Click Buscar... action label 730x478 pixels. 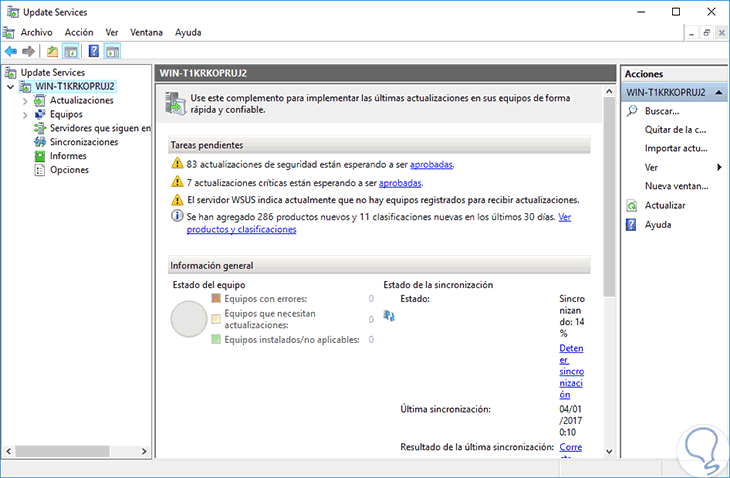click(662, 111)
